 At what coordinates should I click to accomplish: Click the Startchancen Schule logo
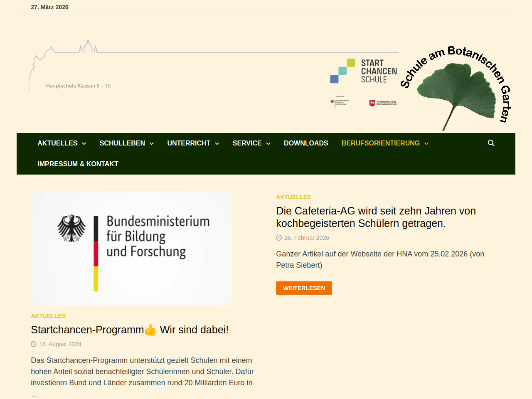point(363,71)
